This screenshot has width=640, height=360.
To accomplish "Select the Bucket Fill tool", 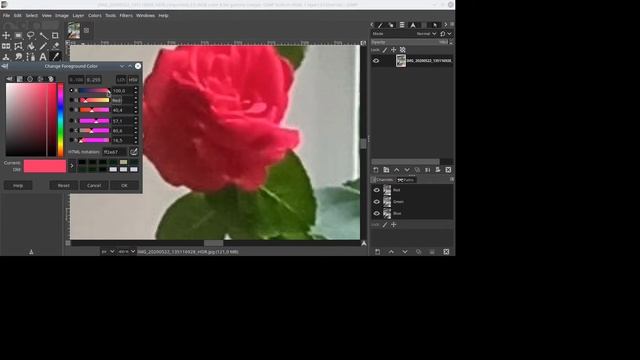I will [x=31, y=46].
